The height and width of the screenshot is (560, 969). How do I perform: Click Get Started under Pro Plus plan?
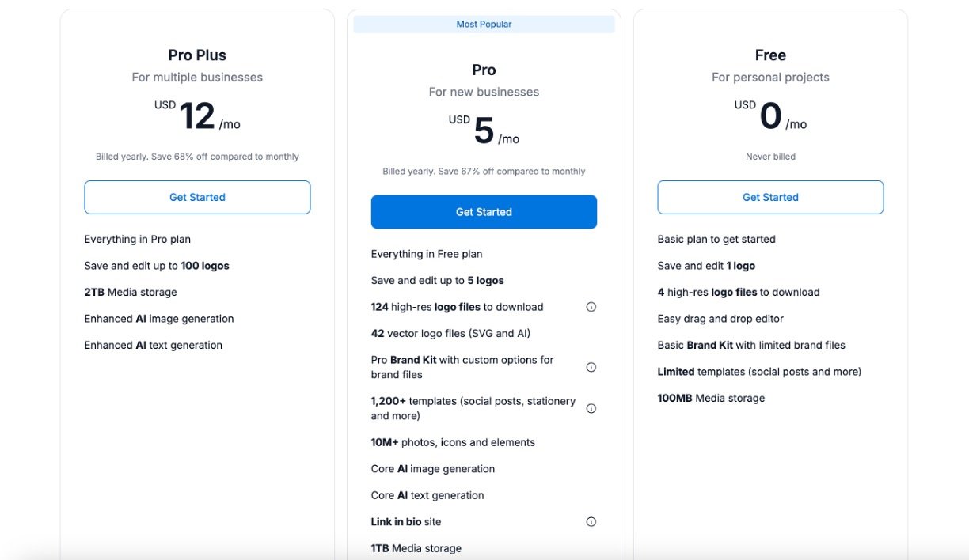tap(197, 197)
